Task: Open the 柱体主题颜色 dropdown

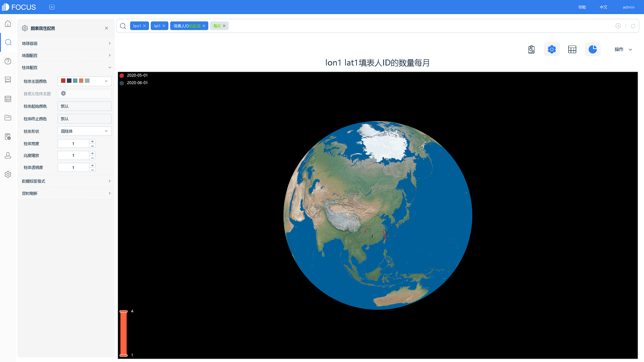Action: 85,81
